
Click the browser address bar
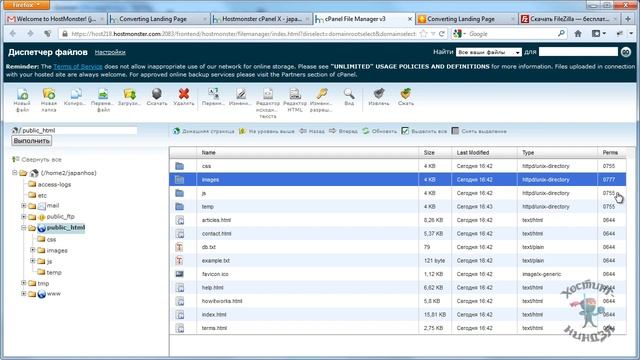pyautogui.click(x=243, y=34)
